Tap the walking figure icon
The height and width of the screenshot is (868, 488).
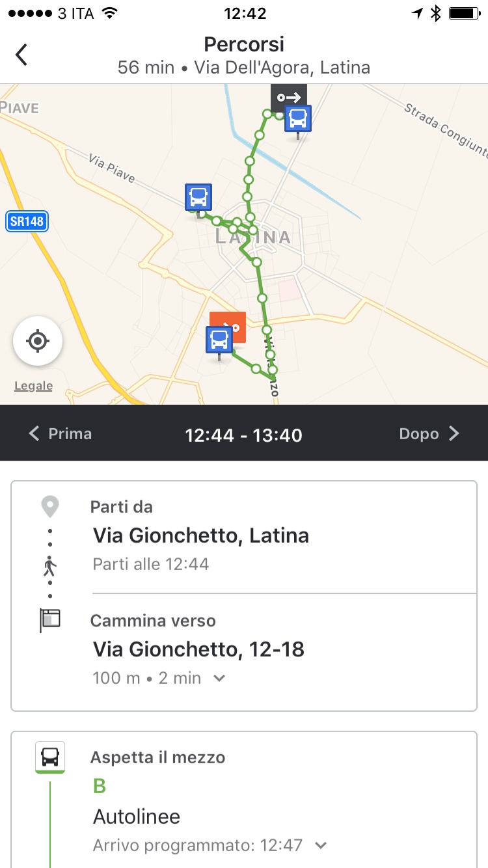point(50,566)
